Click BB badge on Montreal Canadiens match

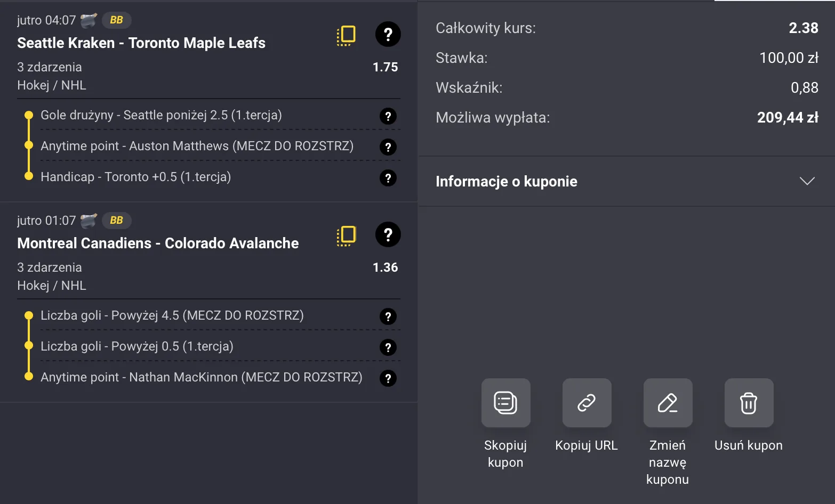coord(116,221)
